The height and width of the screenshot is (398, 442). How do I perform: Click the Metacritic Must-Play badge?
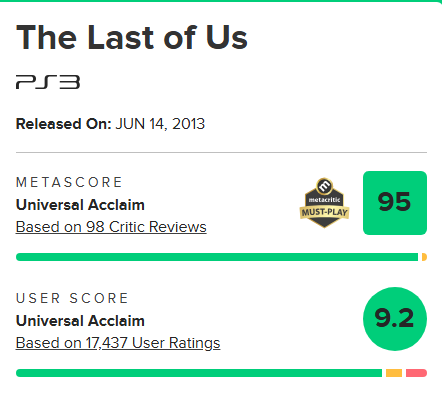point(324,203)
